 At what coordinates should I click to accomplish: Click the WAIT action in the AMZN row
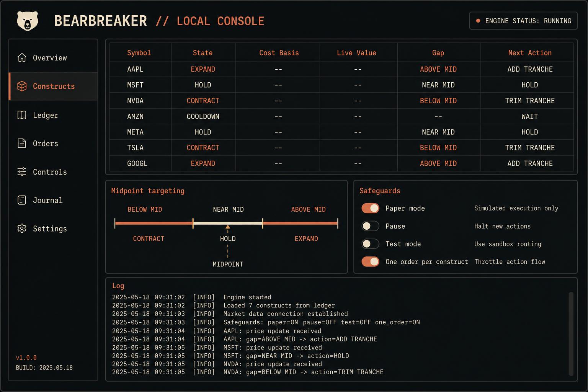[530, 116]
